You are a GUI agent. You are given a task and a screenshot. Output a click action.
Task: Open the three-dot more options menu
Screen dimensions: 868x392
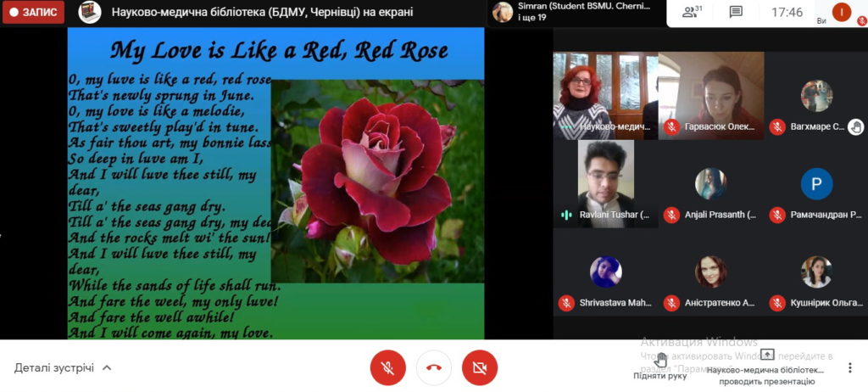click(x=849, y=367)
